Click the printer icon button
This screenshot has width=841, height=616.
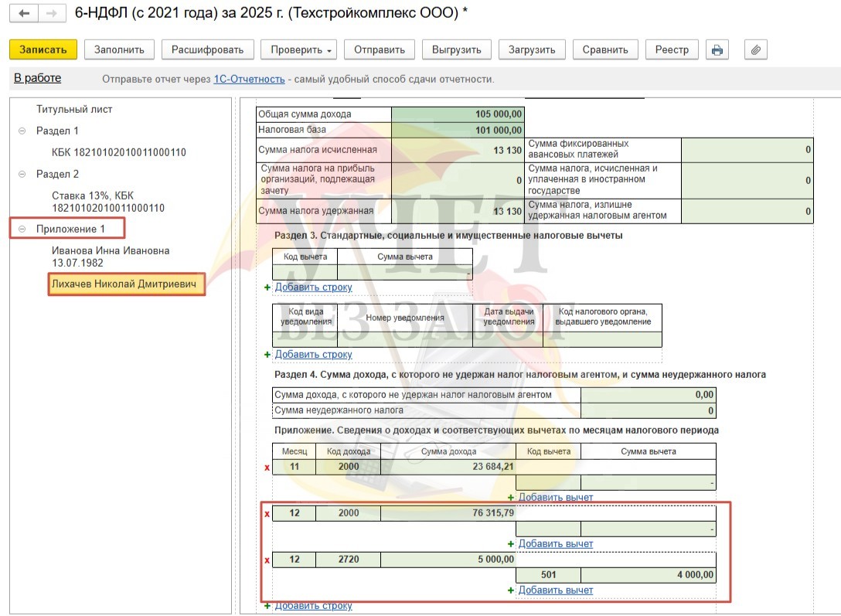[x=717, y=49]
